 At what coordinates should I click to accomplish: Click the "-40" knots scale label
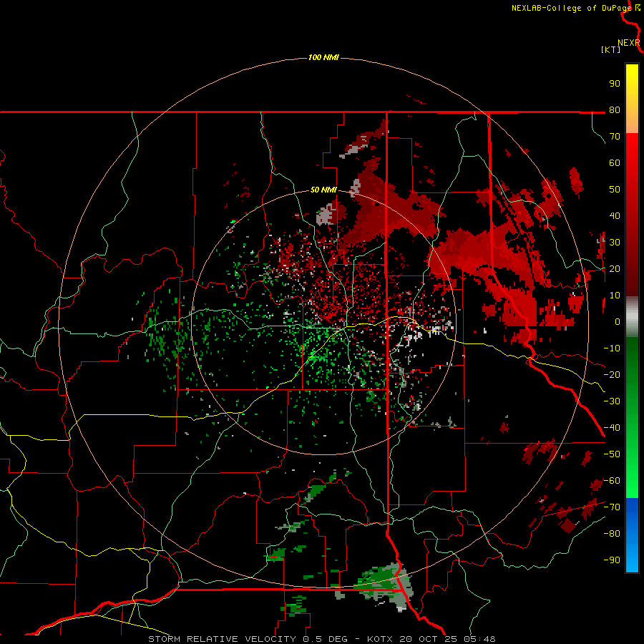click(612, 428)
